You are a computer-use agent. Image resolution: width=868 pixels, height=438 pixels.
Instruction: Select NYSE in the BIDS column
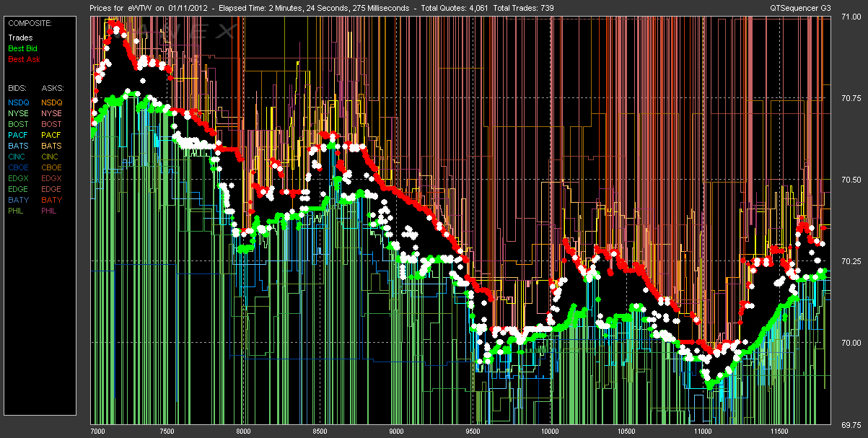pyautogui.click(x=19, y=113)
